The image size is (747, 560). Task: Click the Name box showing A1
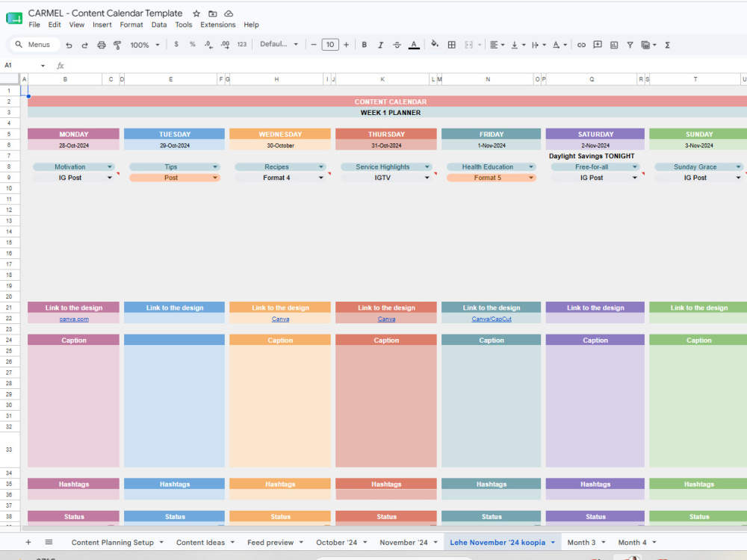point(24,65)
